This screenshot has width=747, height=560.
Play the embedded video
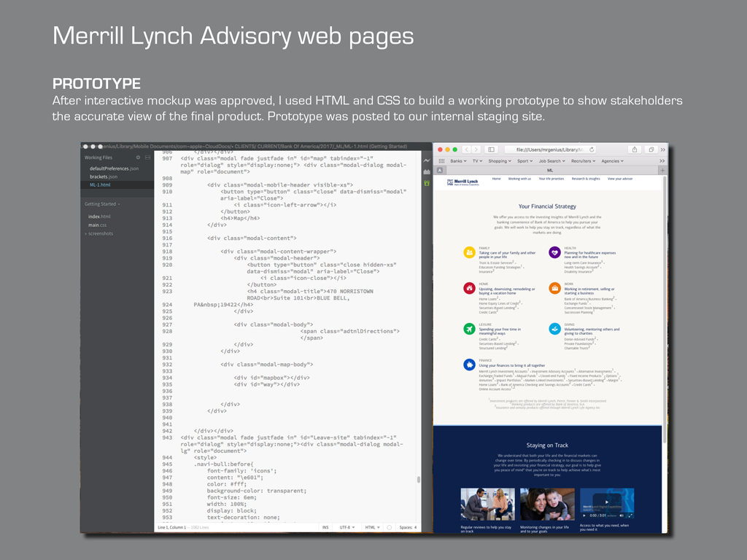point(606,502)
